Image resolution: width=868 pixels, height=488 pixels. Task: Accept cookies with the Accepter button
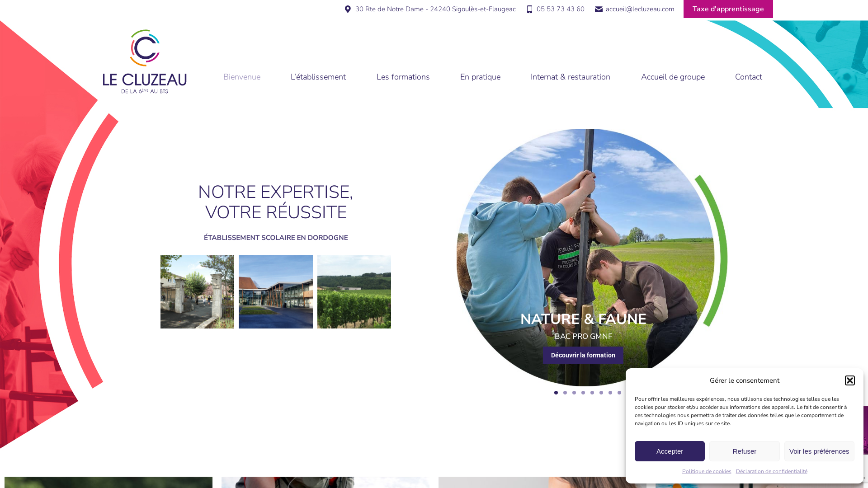[670, 451]
